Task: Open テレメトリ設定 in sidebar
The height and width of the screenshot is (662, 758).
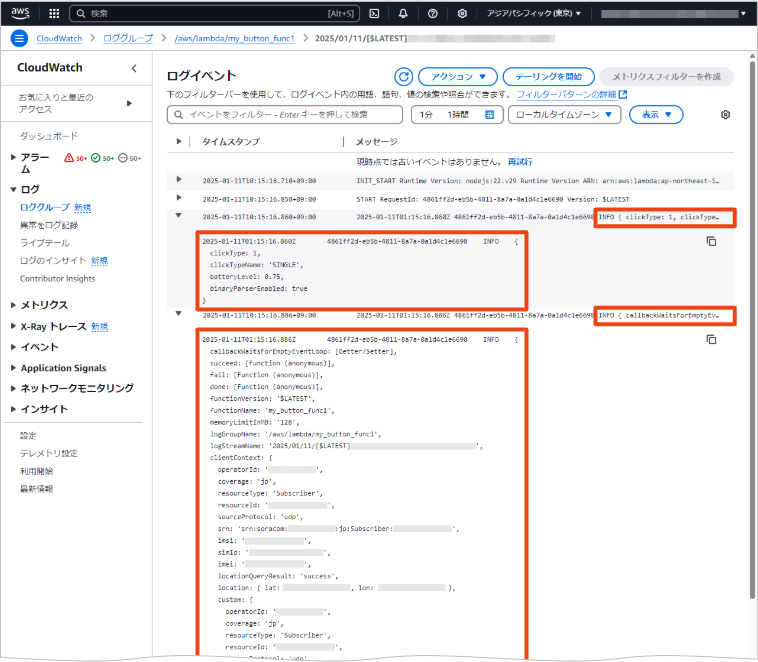Action: coord(48,453)
